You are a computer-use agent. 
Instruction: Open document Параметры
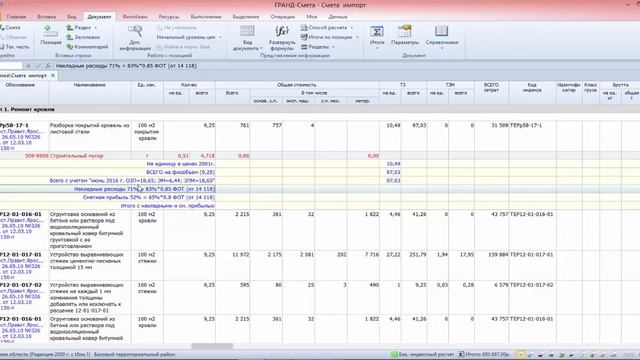[405, 35]
